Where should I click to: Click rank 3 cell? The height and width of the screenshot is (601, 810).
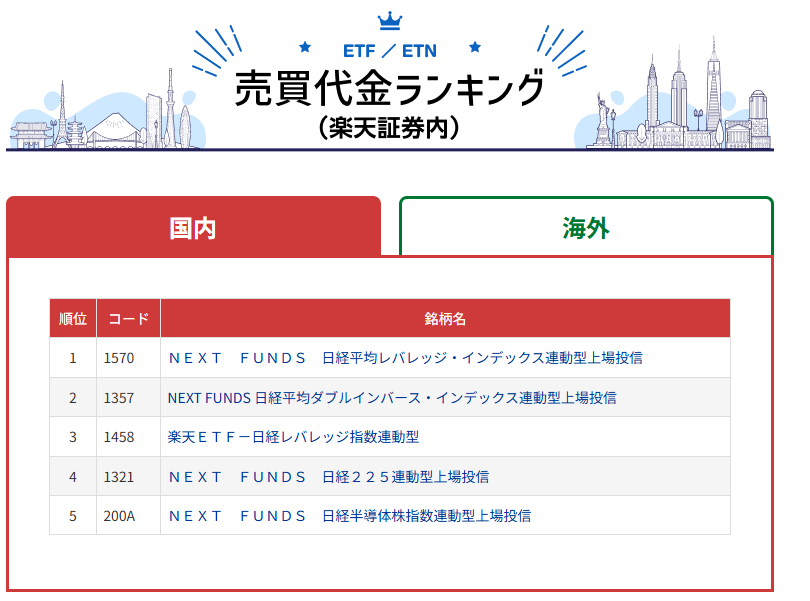[x=73, y=437]
